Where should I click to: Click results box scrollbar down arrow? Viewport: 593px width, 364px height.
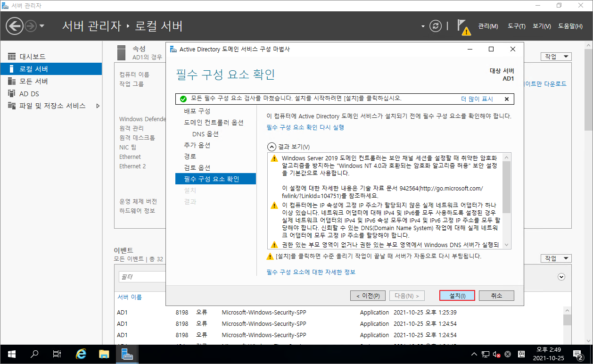point(507,244)
